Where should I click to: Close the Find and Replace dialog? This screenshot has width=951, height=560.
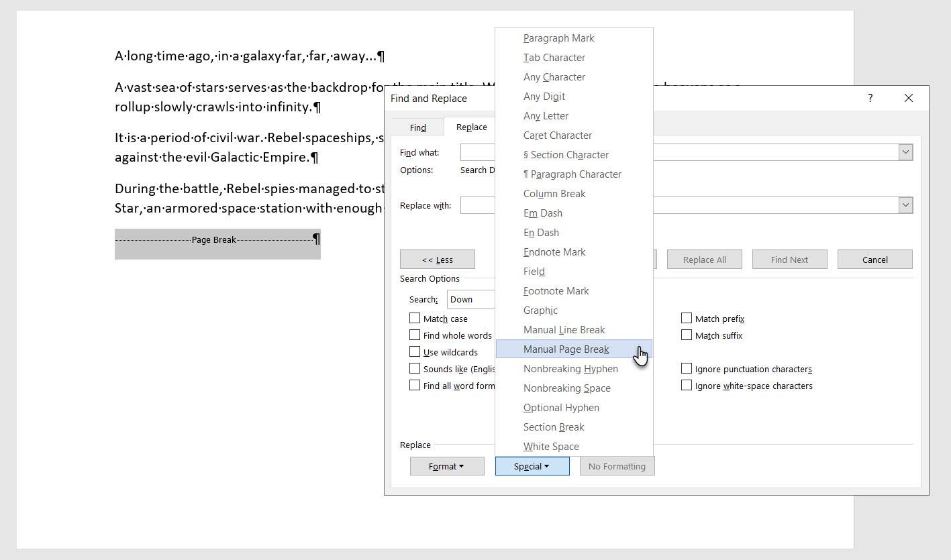(908, 99)
